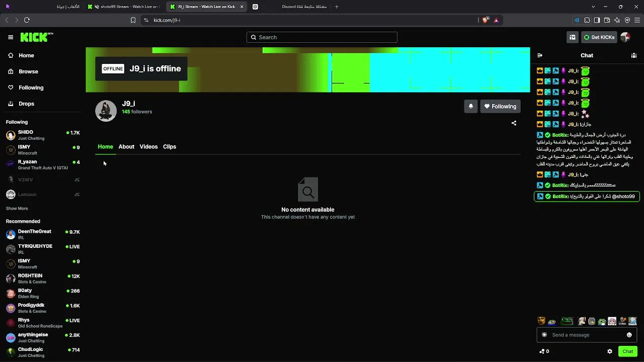The height and width of the screenshot is (362, 644).
Task: Open J9_i channel avatar
Action: point(106,111)
